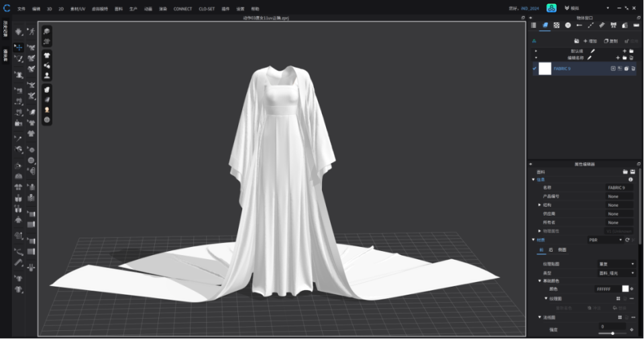Image resolution: width=644 pixels, height=339 pixels.
Task: Click the refresh icon next to PBR dropdown
Action: (627, 240)
